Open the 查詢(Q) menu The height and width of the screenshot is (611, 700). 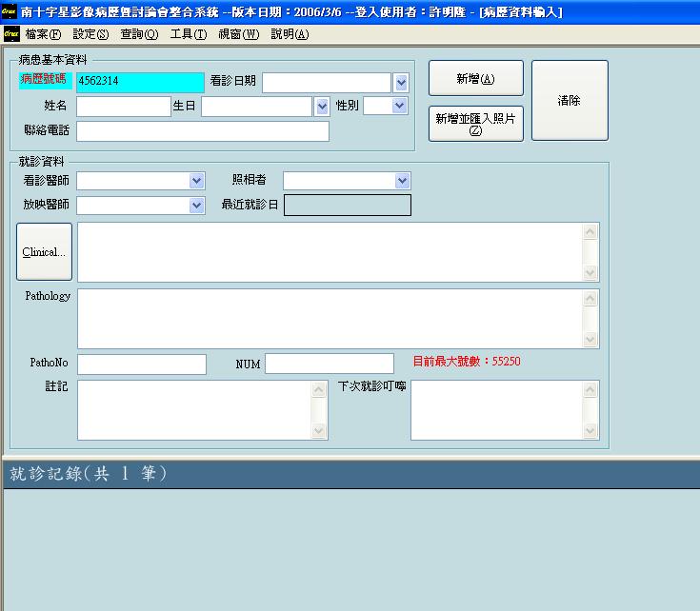coord(139,34)
